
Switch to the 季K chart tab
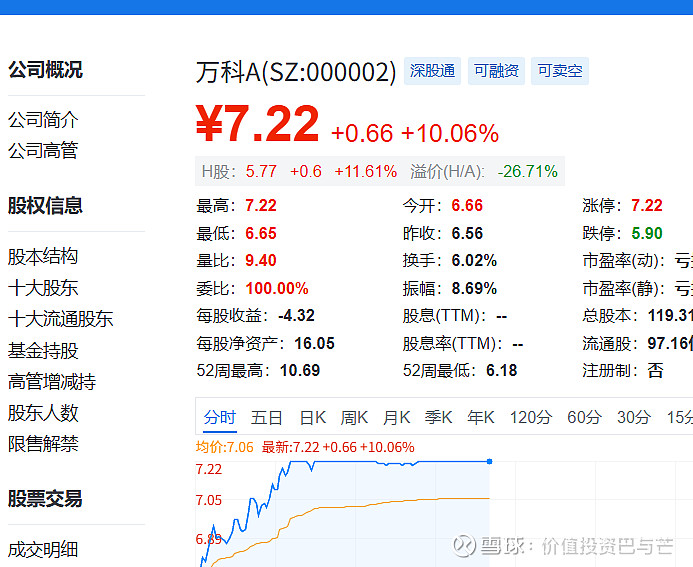click(x=438, y=418)
